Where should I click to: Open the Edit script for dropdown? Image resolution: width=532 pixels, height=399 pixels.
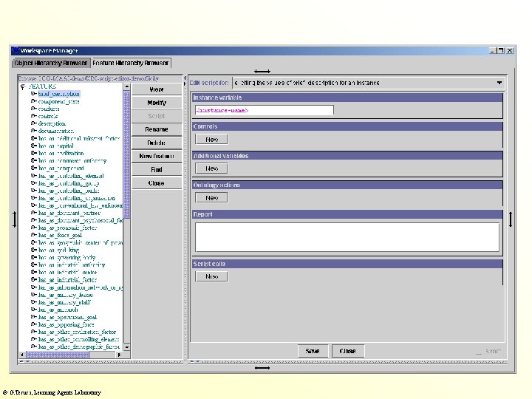click(x=500, y=83)
